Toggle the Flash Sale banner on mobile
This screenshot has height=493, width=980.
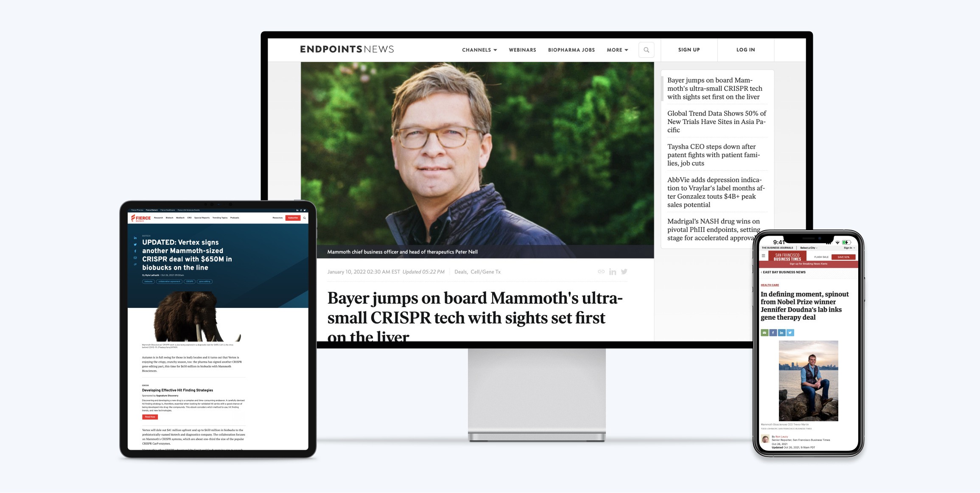click(x=825, y=258)
